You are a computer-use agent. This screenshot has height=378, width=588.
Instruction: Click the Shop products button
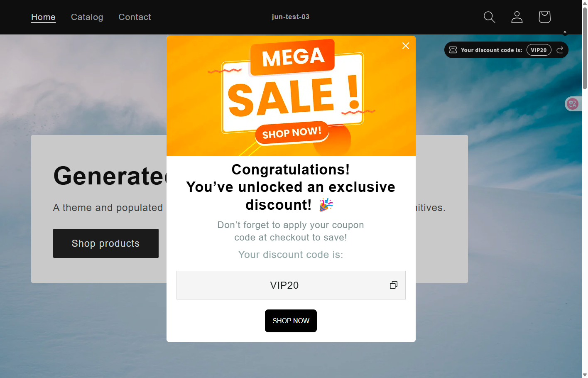105,243
